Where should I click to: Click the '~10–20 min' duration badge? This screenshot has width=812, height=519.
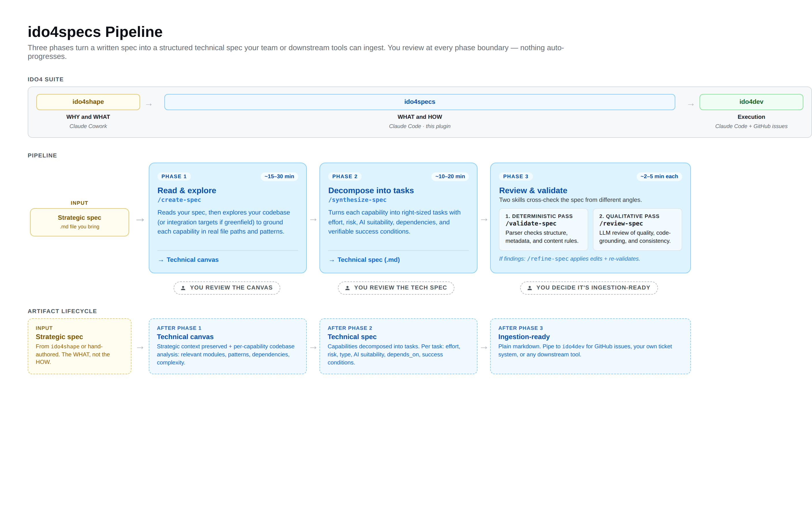pyautogui.click(x=450, y=176)
